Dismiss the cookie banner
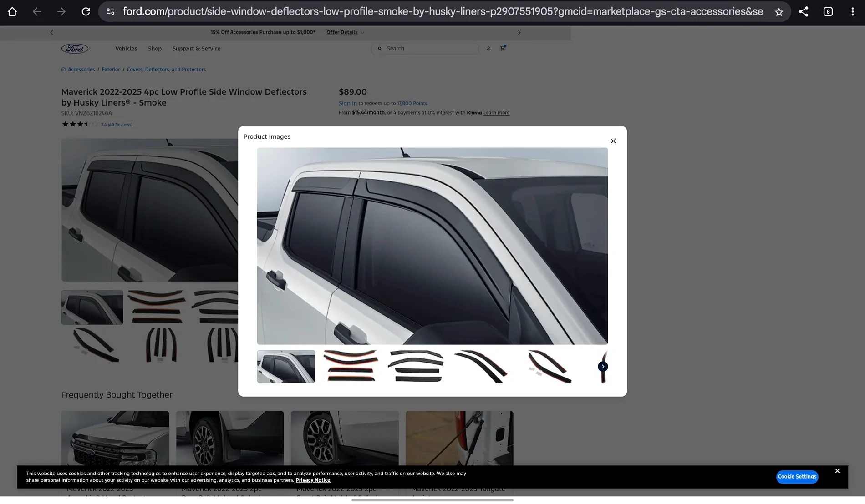Image resolution: width=865 pixels, height=504 pixels. 837,471
